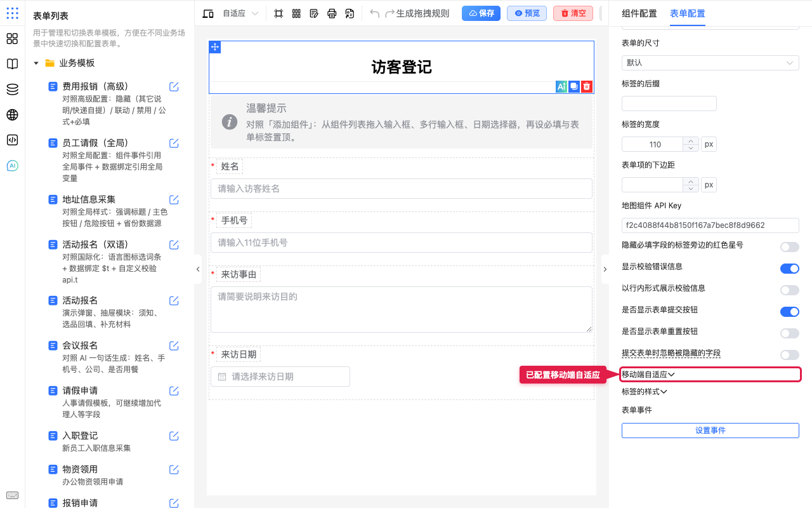Image resolution: width=812 pixels, height=508 pixels.
Task: Delete the 访客登记 title component
Action: 587,87
